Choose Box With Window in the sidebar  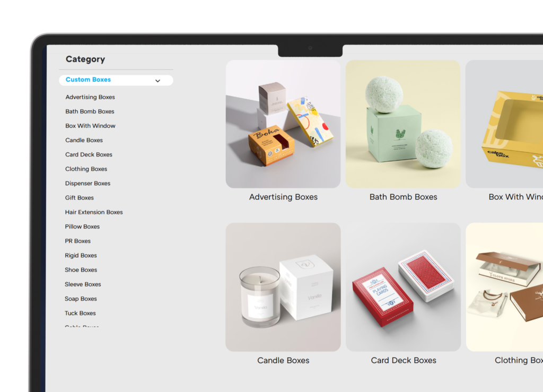(x=90, y=126)
